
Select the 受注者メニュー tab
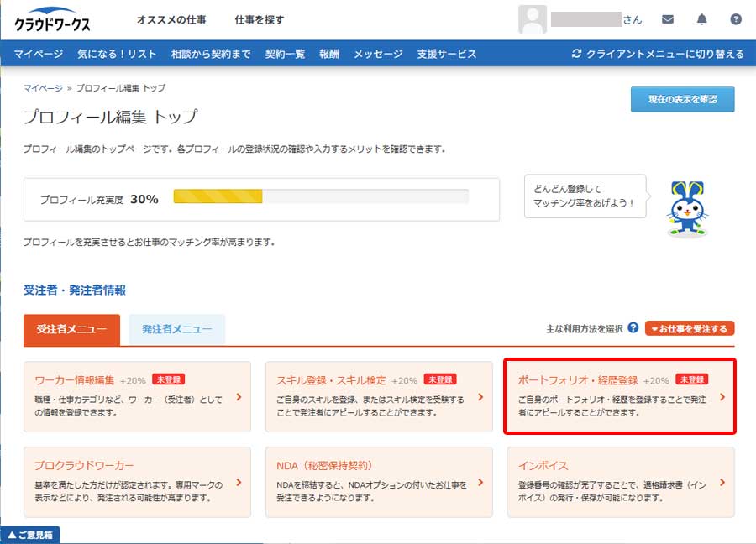click(70, 329)
